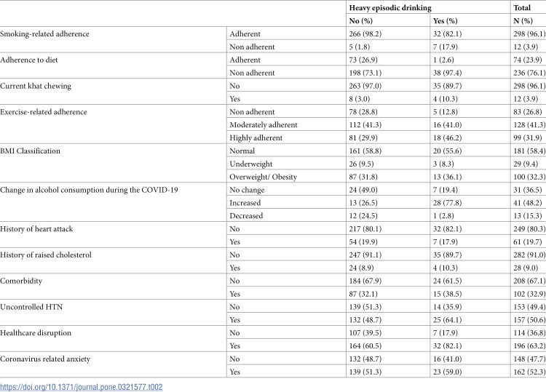Click Change in alcohol consumption row label
The image size is (546, 392).
pyautogui.click(x=89, y=190)
